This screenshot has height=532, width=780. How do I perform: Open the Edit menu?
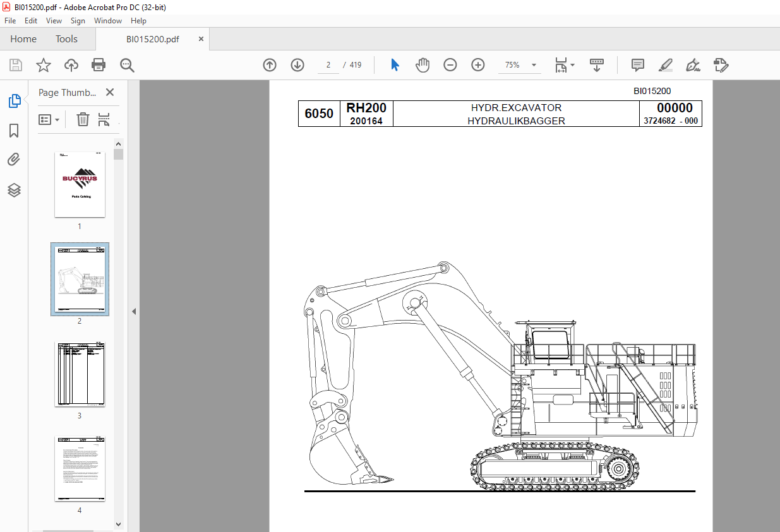point(31,21)
